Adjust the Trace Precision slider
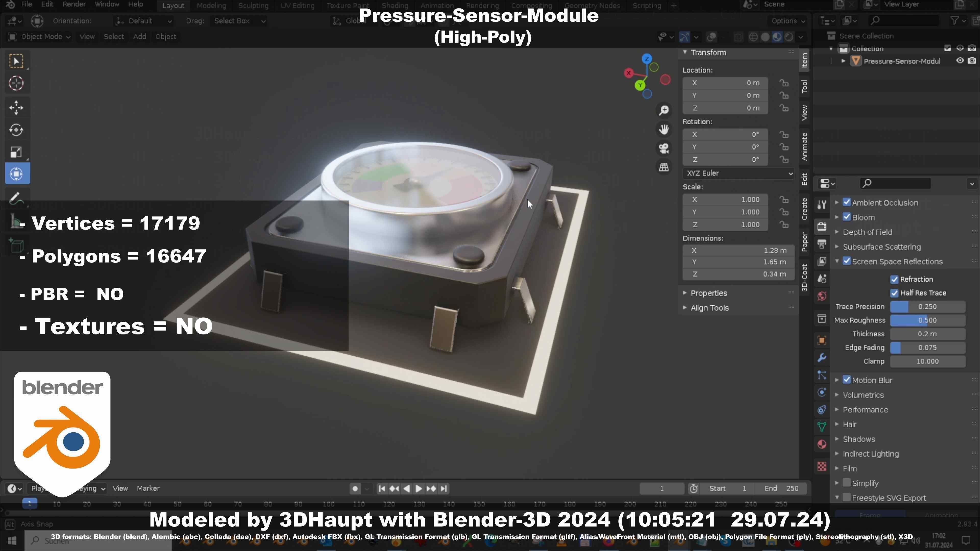Screen dimensions: 980x551 pyautogui.click(x=927, y=307)
